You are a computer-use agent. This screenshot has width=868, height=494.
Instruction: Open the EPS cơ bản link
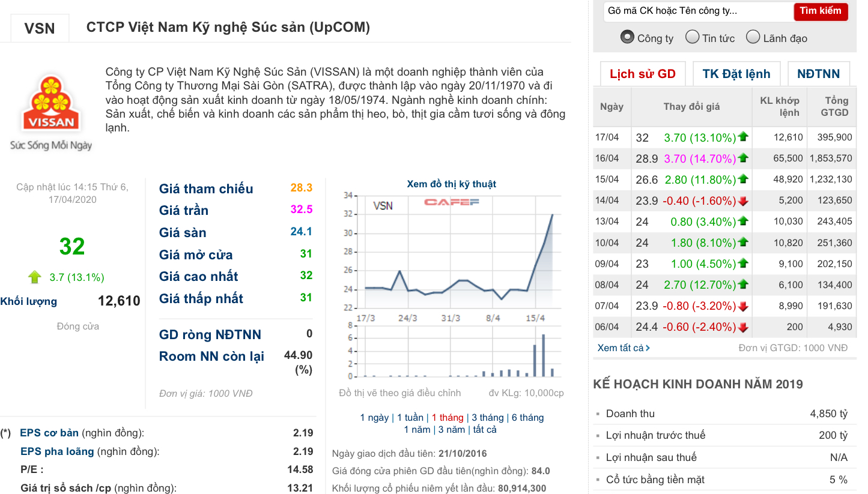tap(49, 432)
